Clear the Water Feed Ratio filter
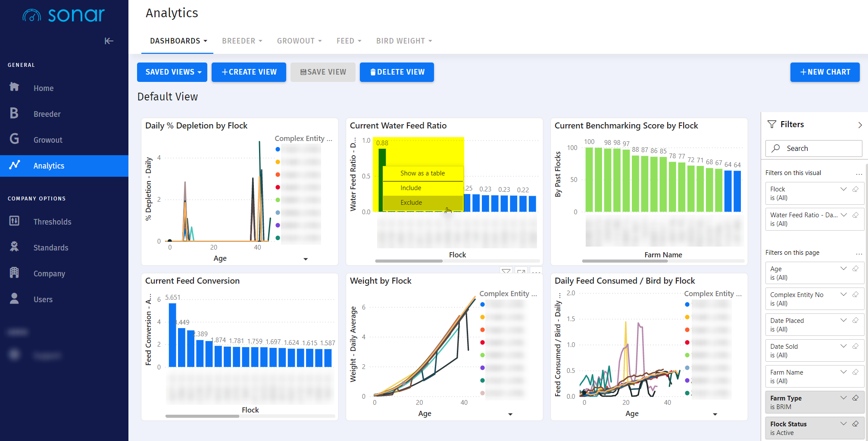The width and height of the screenshot is (868, 441). [x=856, y=215]
